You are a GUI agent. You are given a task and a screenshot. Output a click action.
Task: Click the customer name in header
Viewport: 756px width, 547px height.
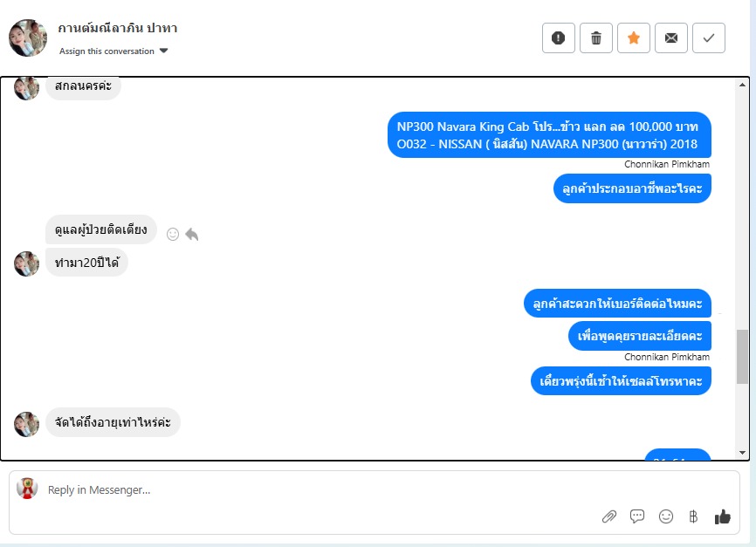(x=118, y=28)
